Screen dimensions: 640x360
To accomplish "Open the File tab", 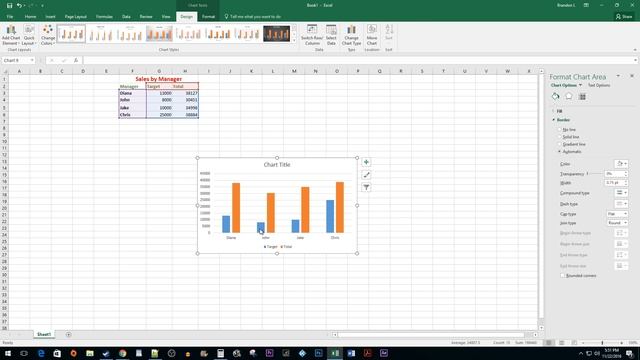I will [10, 17].
